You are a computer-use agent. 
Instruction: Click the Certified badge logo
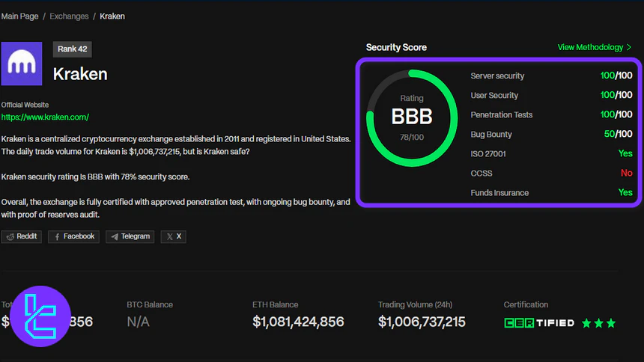pos(539,323)
